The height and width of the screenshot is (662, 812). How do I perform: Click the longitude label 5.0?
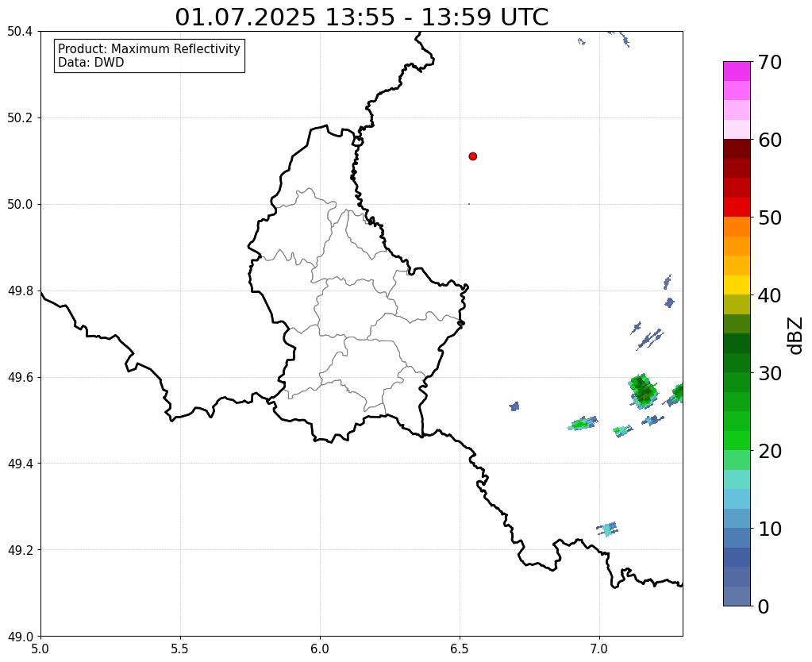[40, 649]
